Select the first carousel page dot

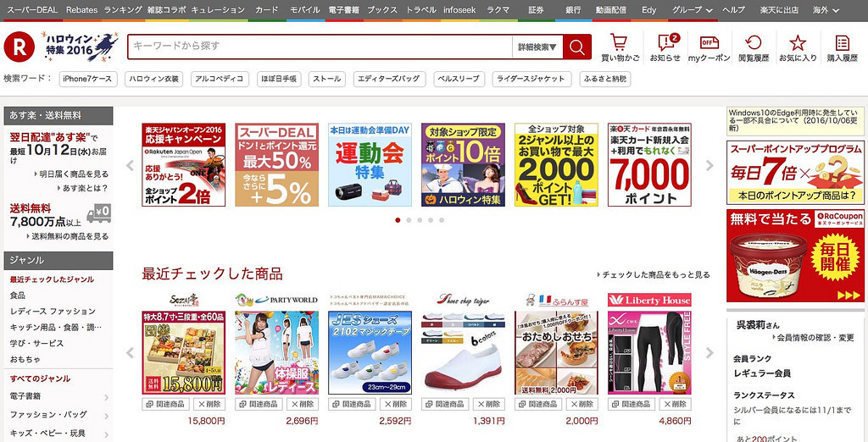point(398,220)
